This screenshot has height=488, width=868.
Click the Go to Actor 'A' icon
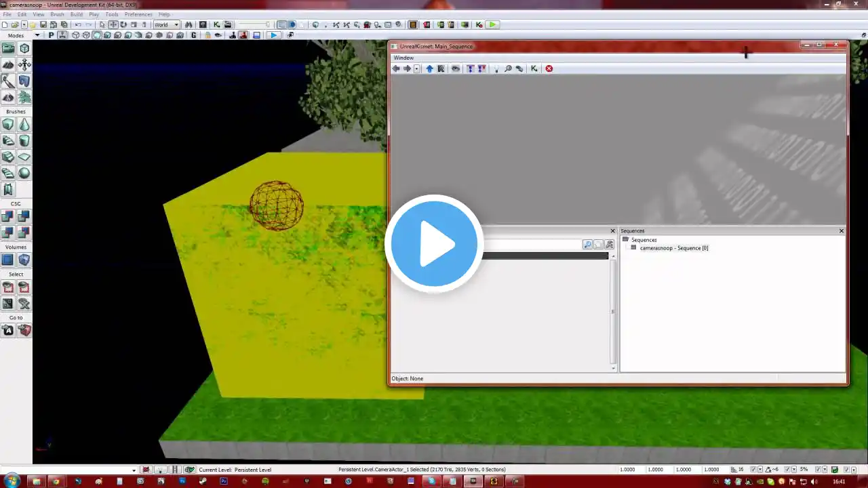(8, 331)
